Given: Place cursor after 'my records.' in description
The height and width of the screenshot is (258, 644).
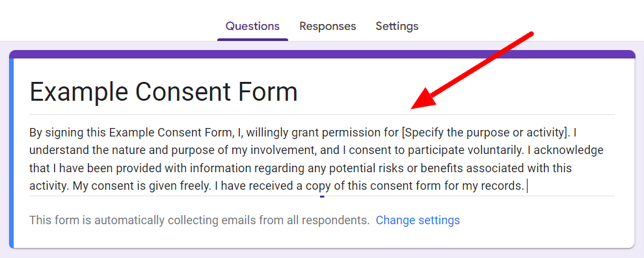Looking at the screenshot, I should pos(526,187).
